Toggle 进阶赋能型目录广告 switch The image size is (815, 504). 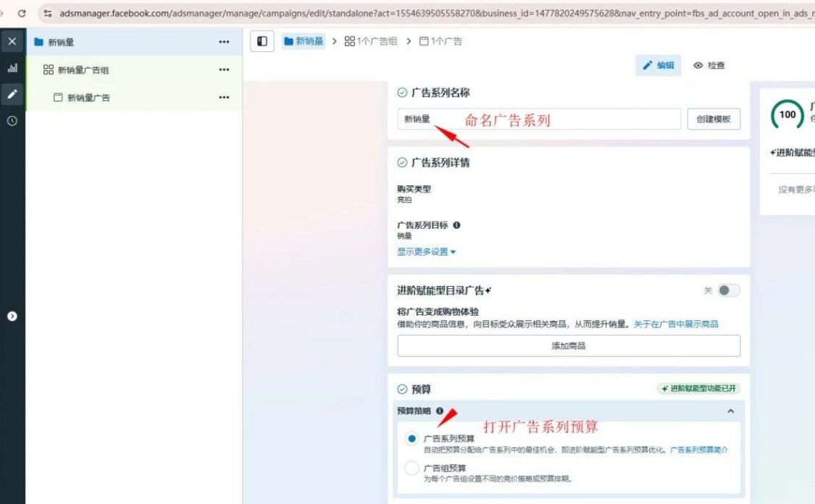[727, 290]
